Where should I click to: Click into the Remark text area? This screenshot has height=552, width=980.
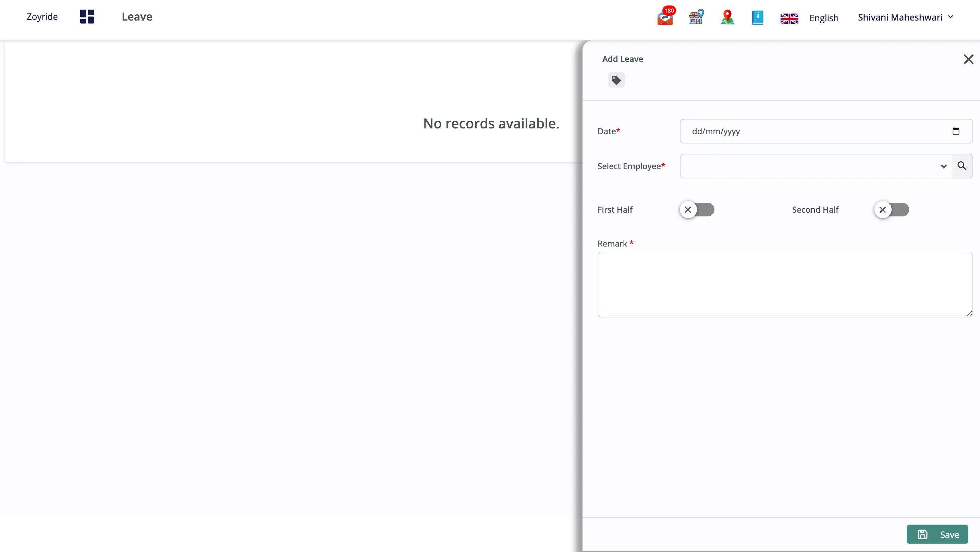coord(785,284)
